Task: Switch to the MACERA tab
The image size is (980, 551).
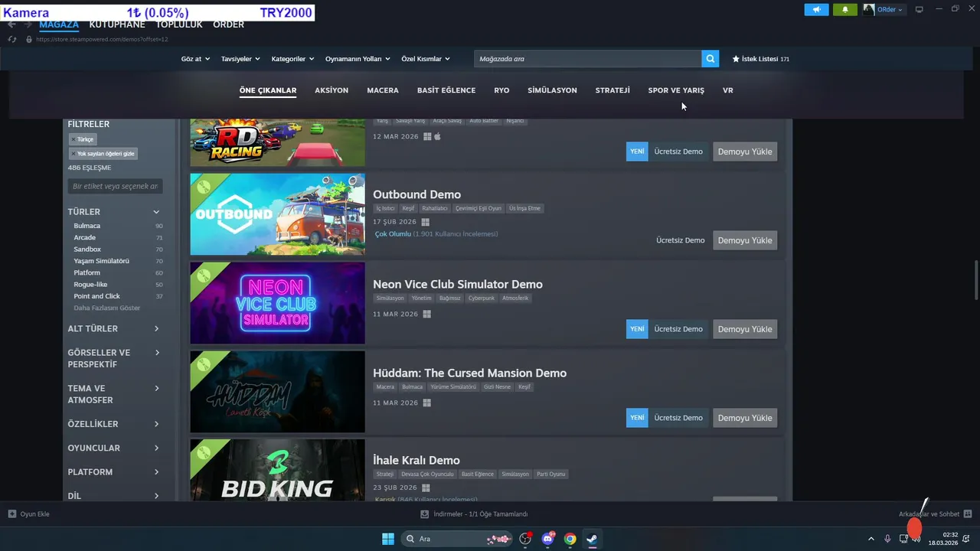Action: point(383,90)
